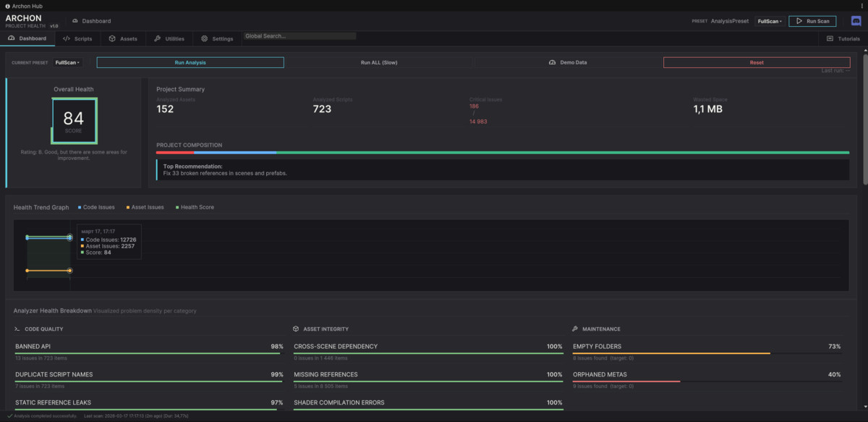Viewport: 868px width, 422px height.
Task: Click the Analyzed Scripts value 723
Action: click(x=322, y=109)
